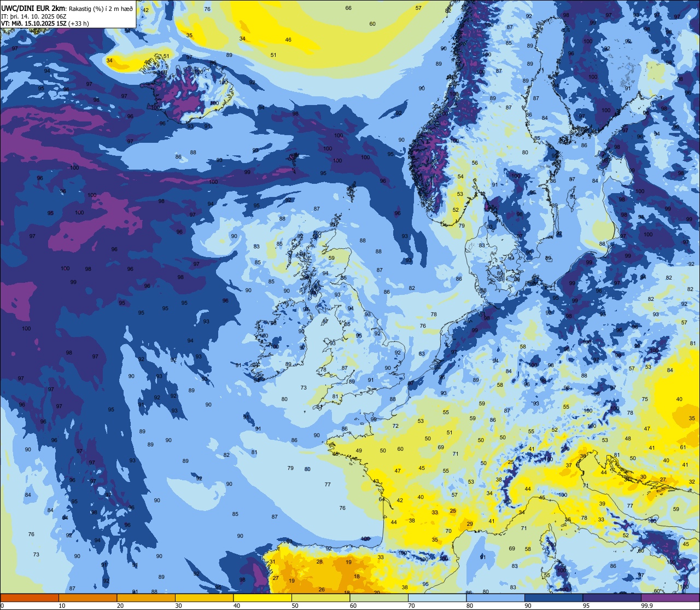
Task: Pick the navy 95–99.9 legend swatch
Action: (x=612, y=597)
